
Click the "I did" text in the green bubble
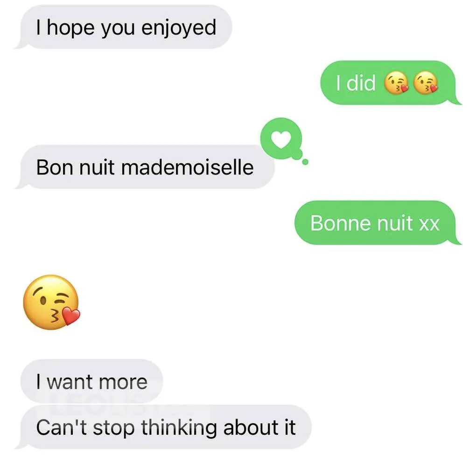click(x=356, y=83)
